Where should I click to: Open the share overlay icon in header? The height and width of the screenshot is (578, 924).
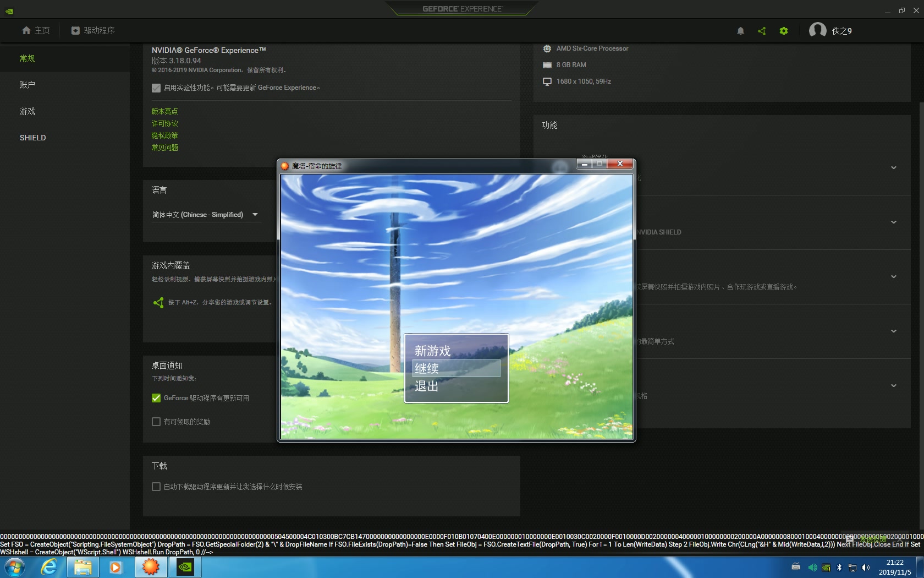coord(762,31)
